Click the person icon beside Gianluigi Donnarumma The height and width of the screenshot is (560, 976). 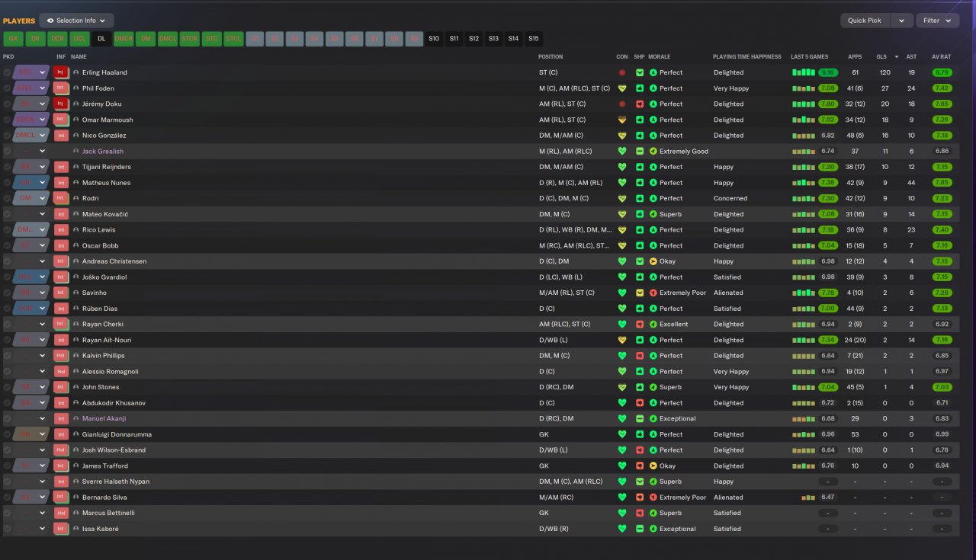[x=76, y=434]
